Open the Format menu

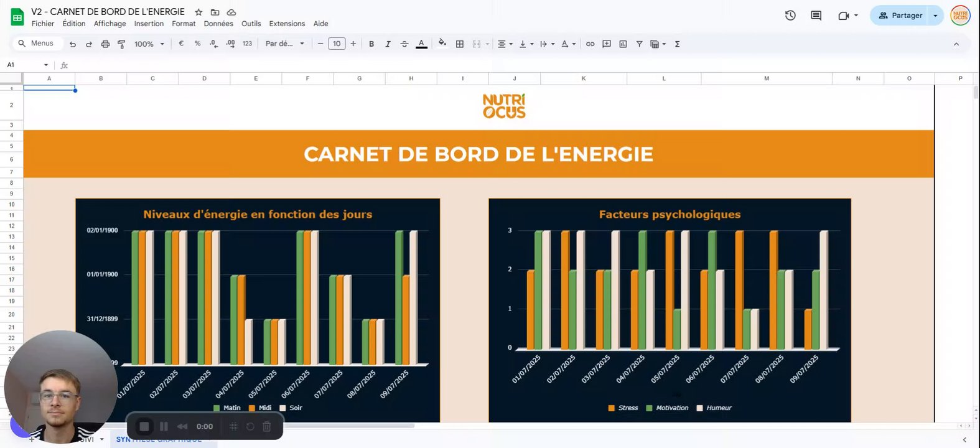tap(184, 24)
